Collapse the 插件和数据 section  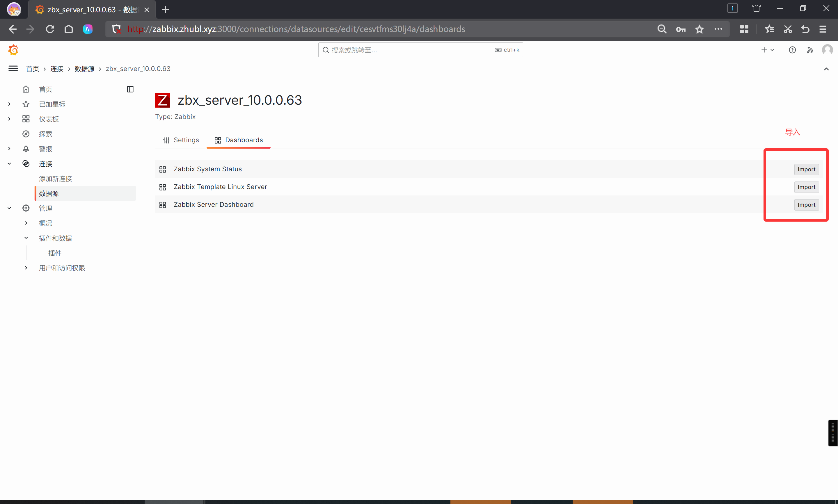[26, 238]
